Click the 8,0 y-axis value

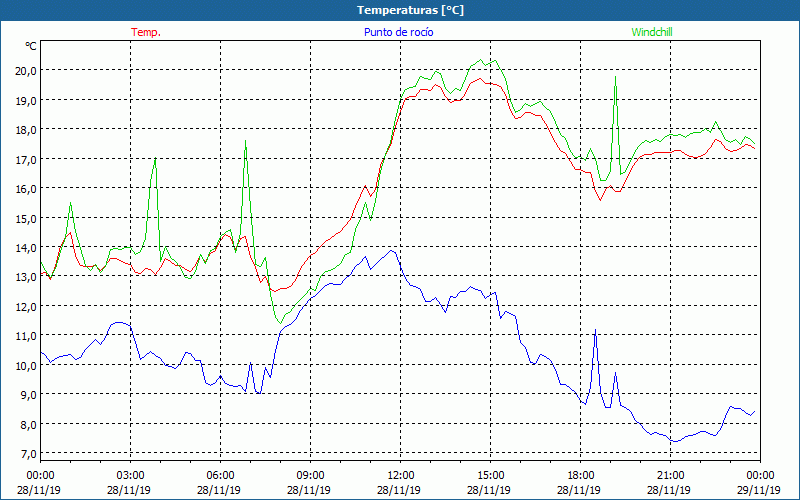29,424
